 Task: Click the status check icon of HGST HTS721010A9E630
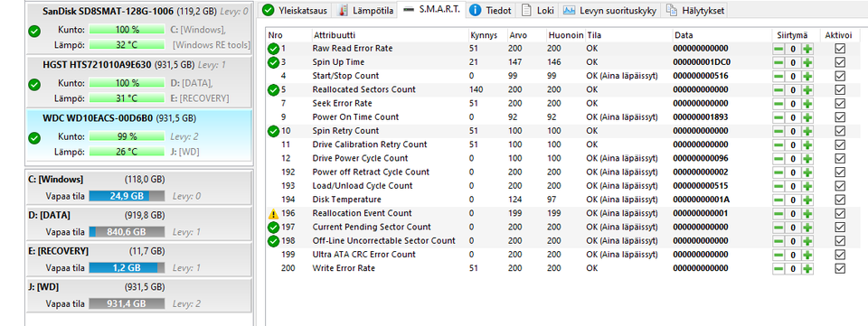(34, 85)
